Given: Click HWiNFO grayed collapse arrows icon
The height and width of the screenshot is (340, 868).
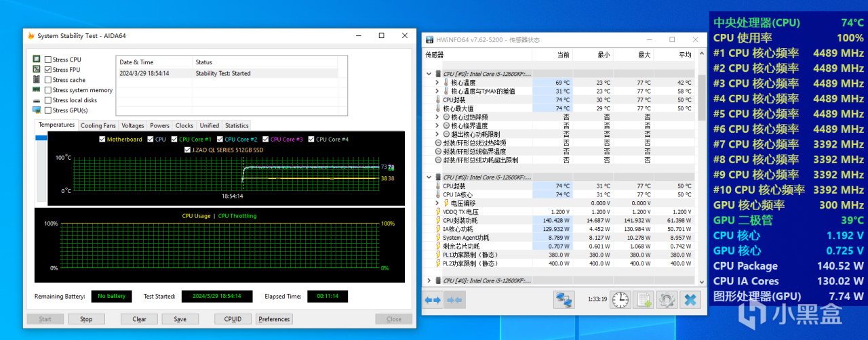Looking at the screenshot, I should 454,299.
